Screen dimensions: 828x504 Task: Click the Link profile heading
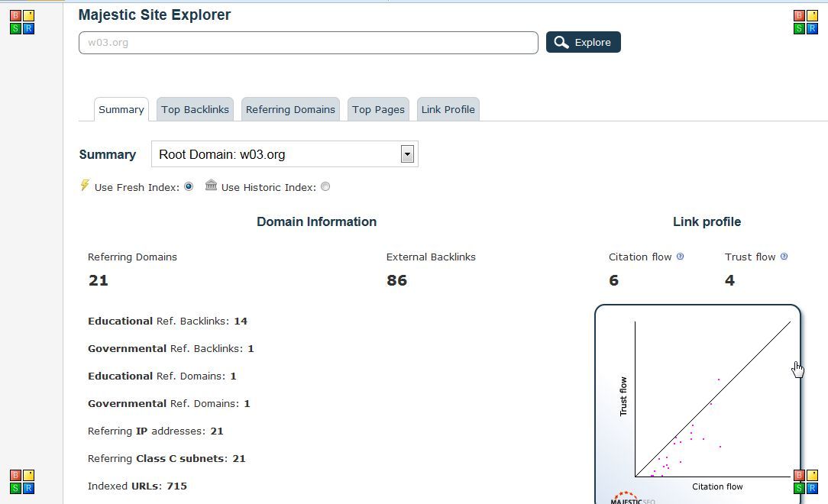(x=707, y=221)
